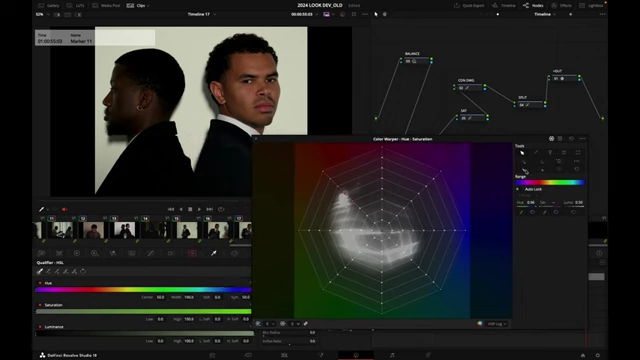The width and height of the screenshot is (640, 360).
Task: Select the Qualifier picker tool
Action: (40, 271)
